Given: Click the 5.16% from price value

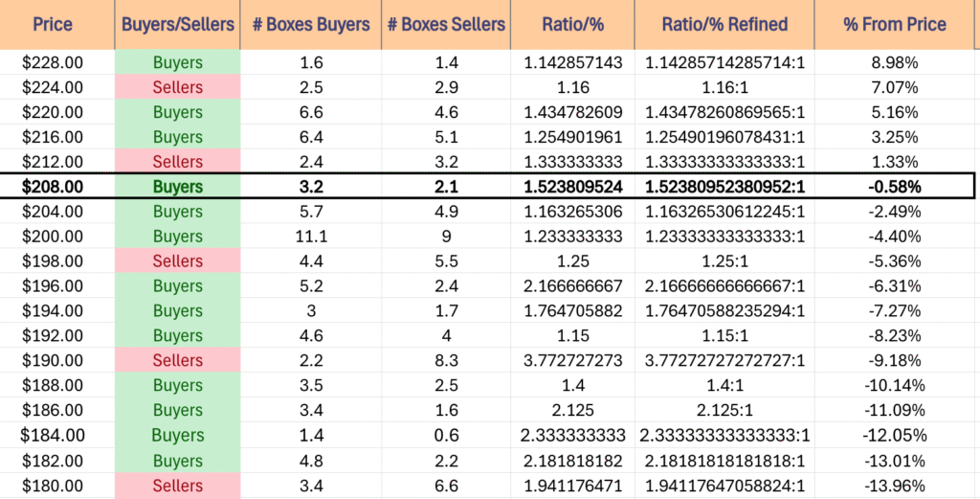Looking at the screenshot, I should 895,112.
